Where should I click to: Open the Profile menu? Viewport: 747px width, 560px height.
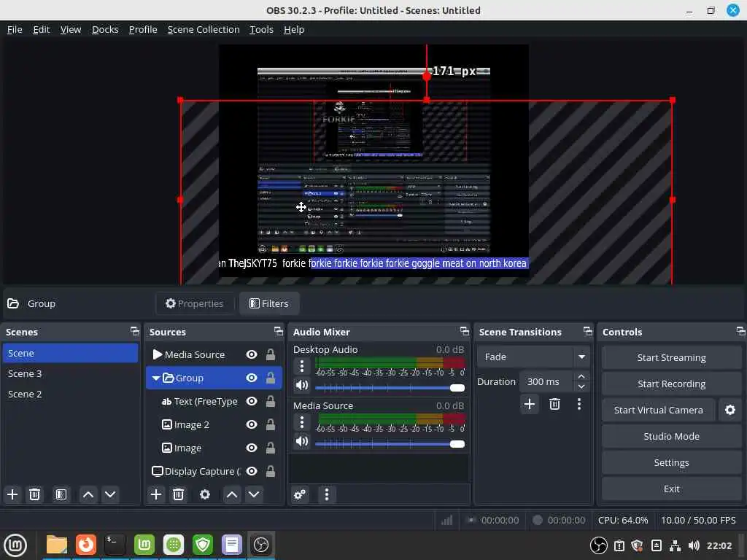click(x=143, y=29)
